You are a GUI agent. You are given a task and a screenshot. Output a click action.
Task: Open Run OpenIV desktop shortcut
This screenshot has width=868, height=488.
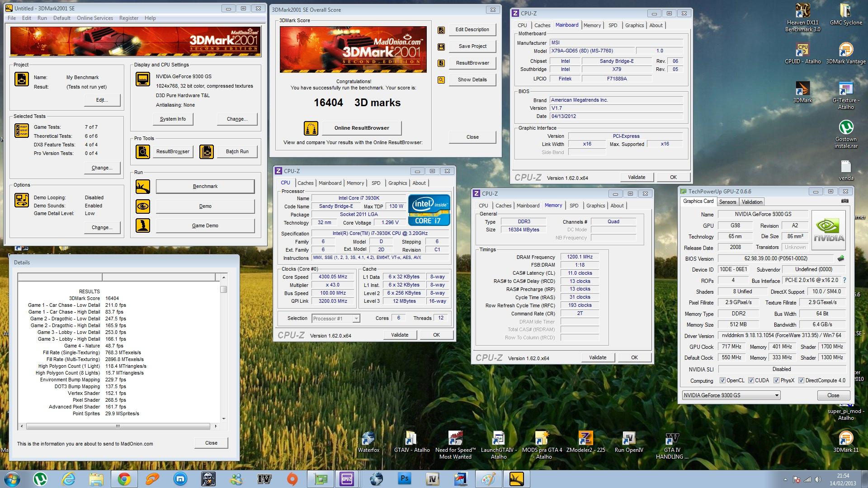point(629,441)
